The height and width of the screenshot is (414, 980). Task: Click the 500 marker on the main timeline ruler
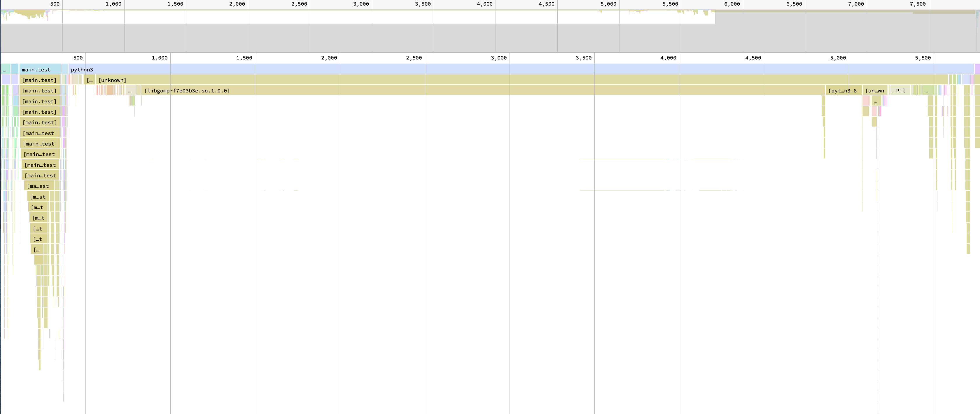78,58
